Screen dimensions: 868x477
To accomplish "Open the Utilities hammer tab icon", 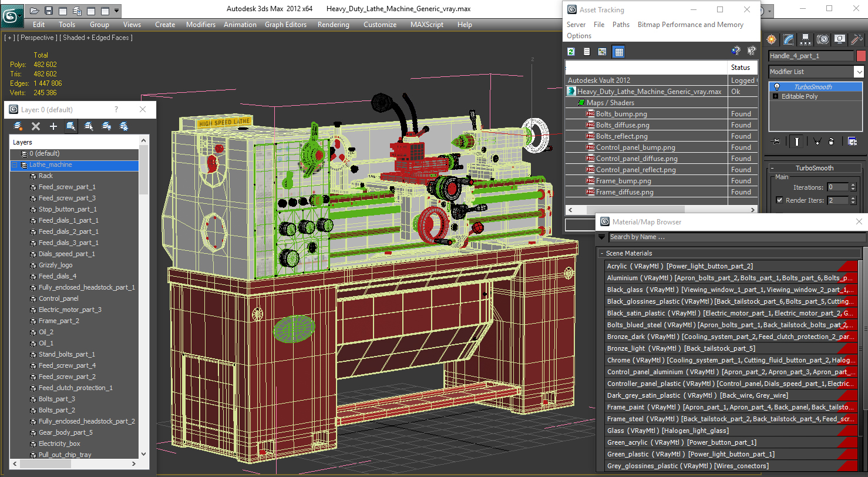I will pyautogui.click(x=857, y=39).
